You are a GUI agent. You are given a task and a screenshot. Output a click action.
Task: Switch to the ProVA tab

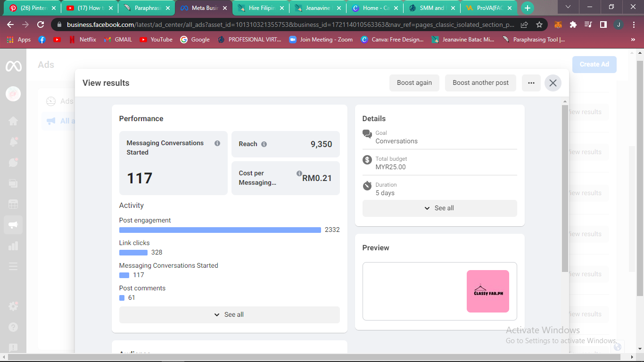coord(489,8)
